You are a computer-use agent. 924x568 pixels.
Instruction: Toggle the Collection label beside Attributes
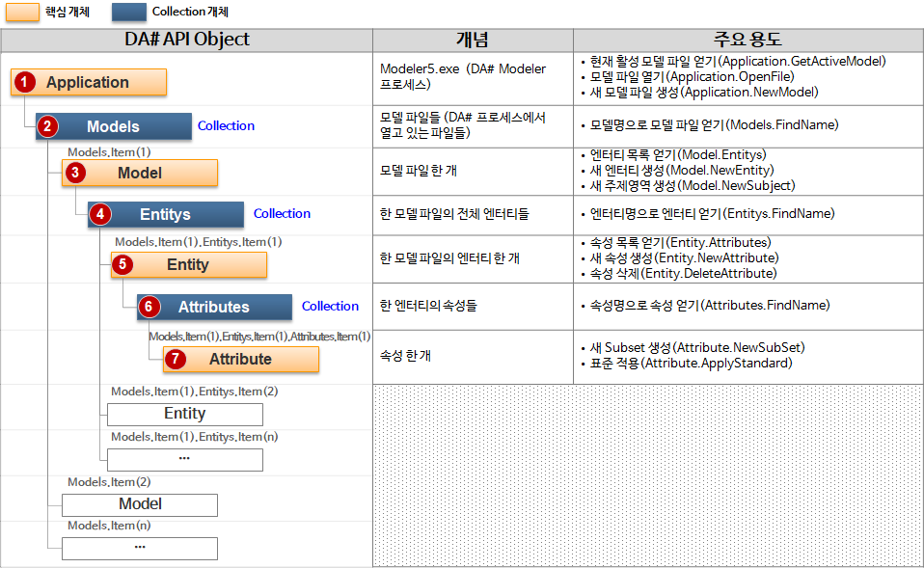pyautogui.click(x=330, y=306)
